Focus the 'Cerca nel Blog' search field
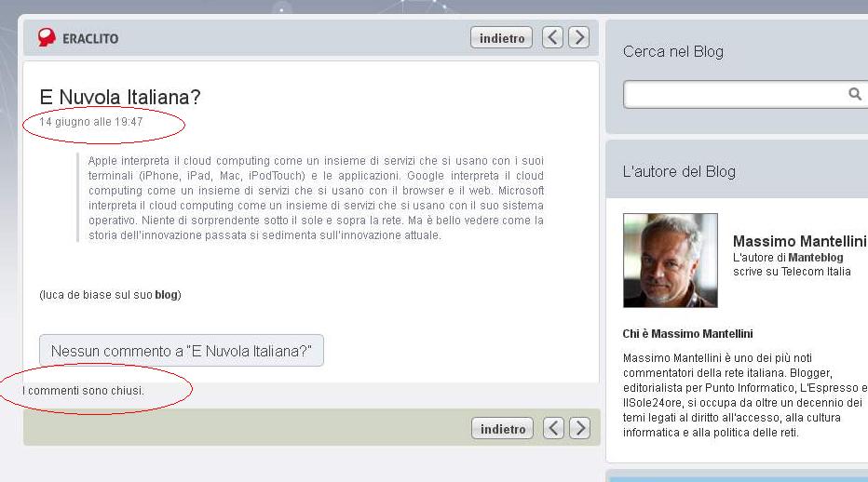 (x=745, y=95)
